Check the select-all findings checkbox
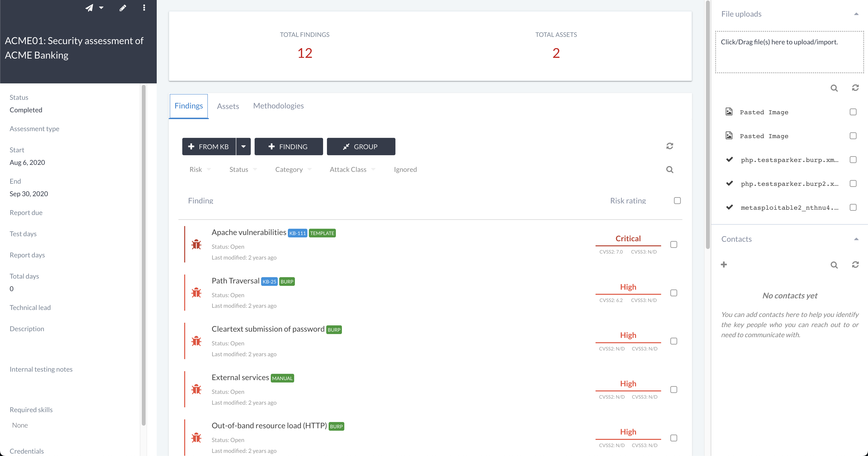 677,201
